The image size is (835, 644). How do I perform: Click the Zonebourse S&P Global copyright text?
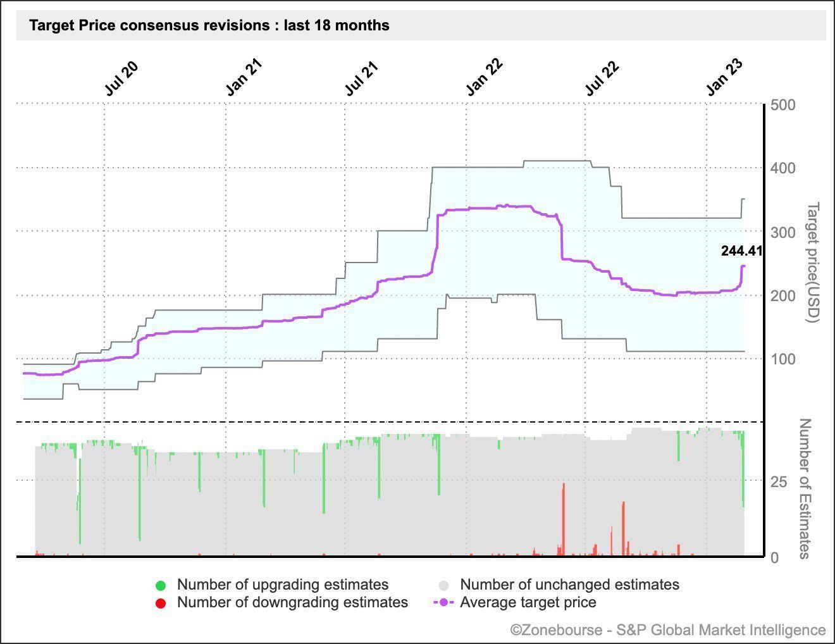668,630
